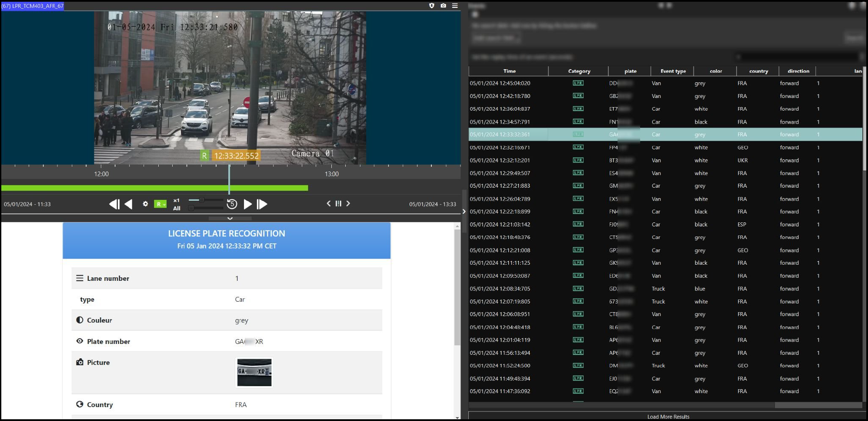Take a snapshot with the camera icon
868x421 pixels.
443,6
